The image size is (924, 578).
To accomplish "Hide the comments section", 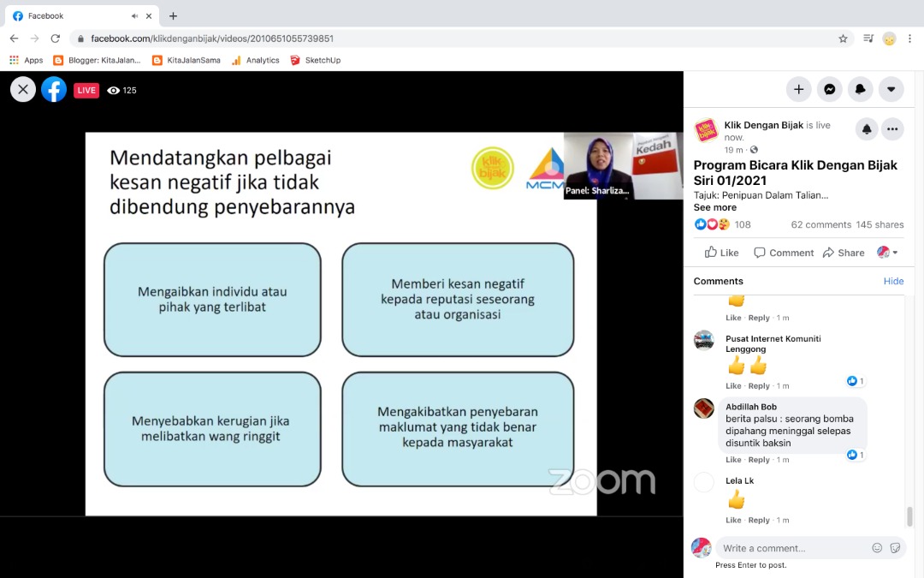I will click(x=893, y=281).
